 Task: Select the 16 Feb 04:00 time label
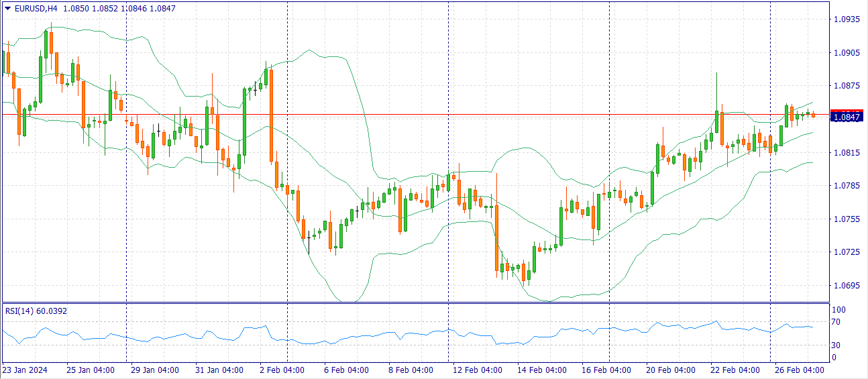[x=606, y=370]
